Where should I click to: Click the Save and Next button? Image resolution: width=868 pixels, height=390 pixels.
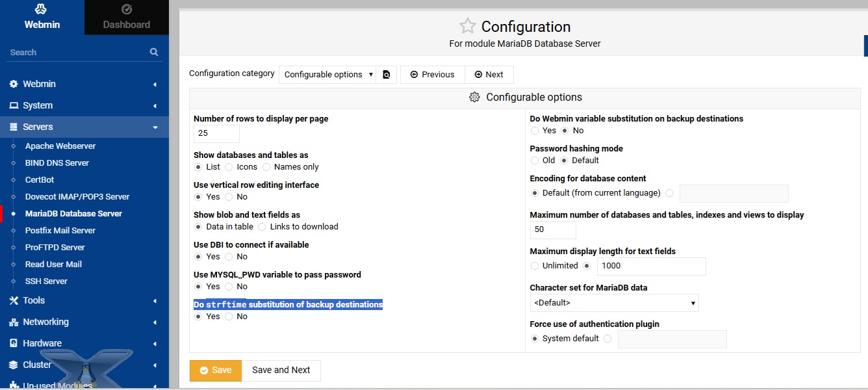click(281, 370)
